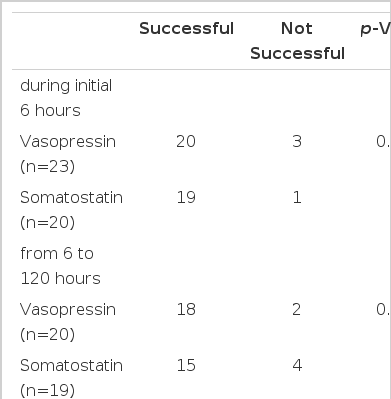The image size is (391, 399).
Task: Click the Not Successful column header
Action: [297, 41]
